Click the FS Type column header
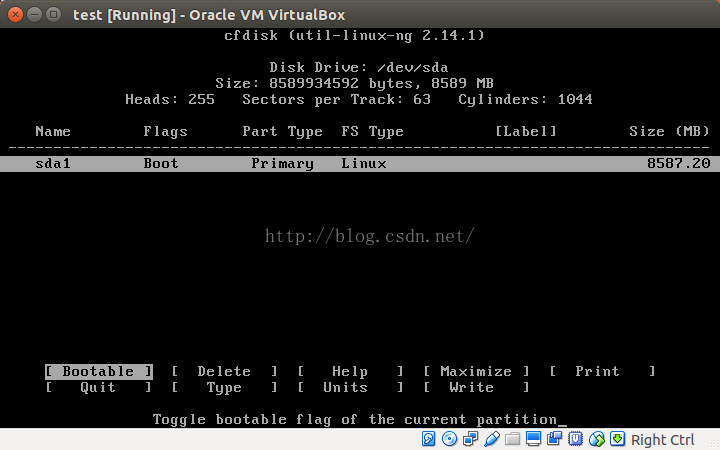The image size is (720, 450). (372, 132)
